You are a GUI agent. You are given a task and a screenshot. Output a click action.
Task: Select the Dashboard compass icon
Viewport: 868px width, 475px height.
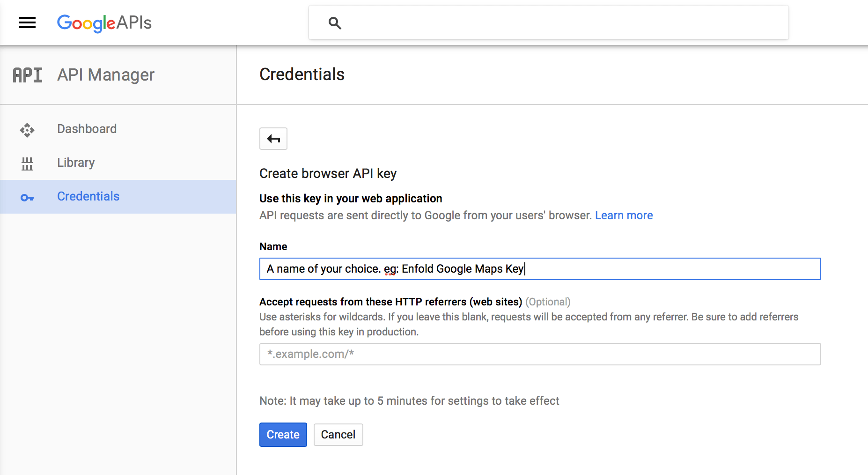[x=27, y=130]
